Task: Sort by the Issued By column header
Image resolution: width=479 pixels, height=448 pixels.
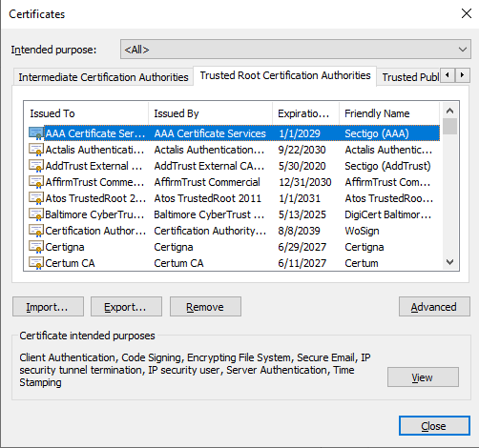Action: click(x=210, y=113)
